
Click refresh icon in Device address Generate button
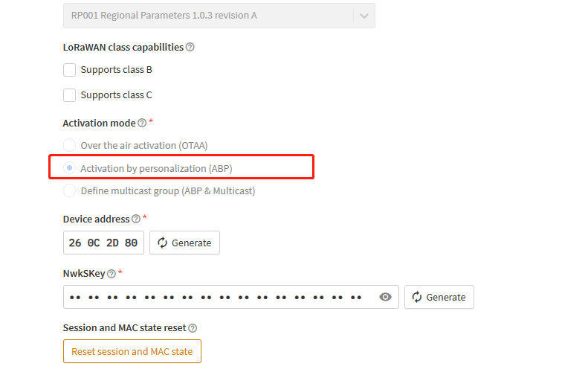tap(164, 243)
